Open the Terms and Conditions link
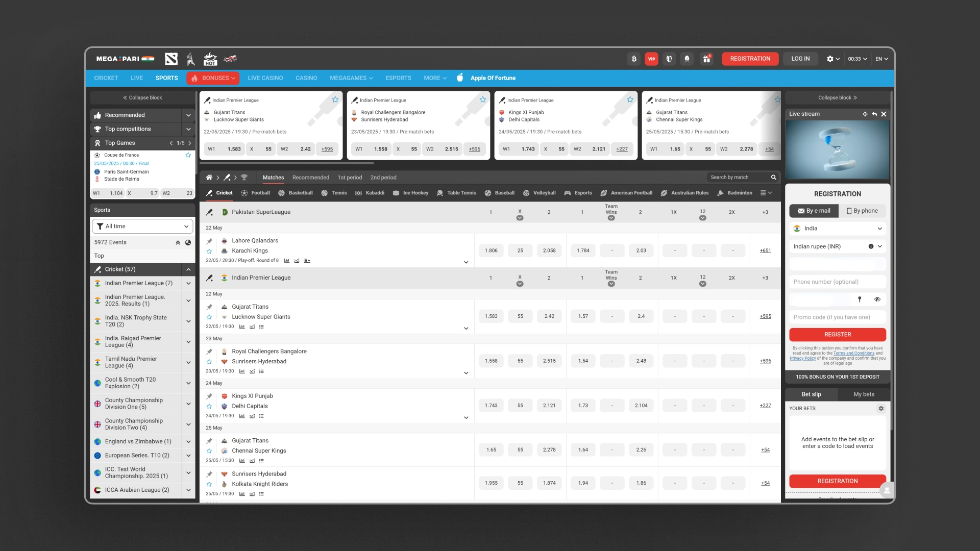Image resolution: width=980 pixels, height=551 pixels. 854,353
